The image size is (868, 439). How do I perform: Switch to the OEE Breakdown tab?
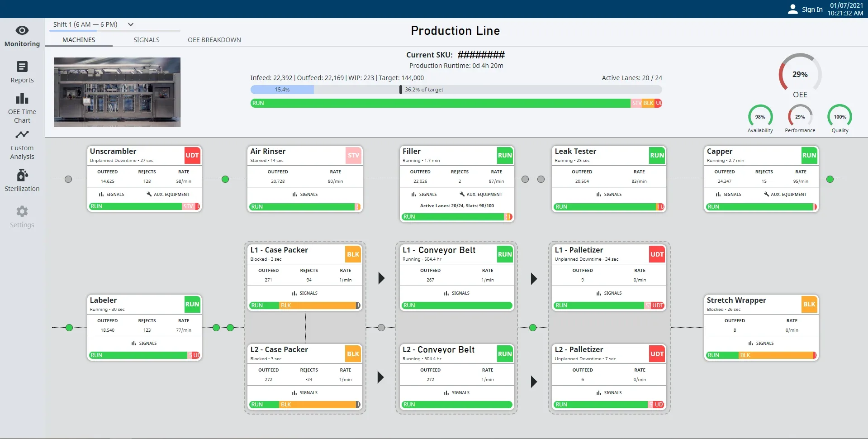pyautogui.click(x=214, y=40)
